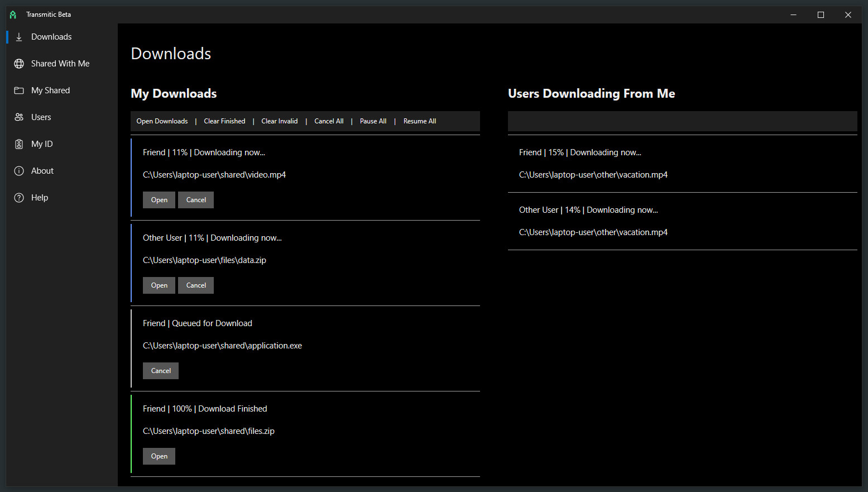Open Users via the people icon

[19, 117]
